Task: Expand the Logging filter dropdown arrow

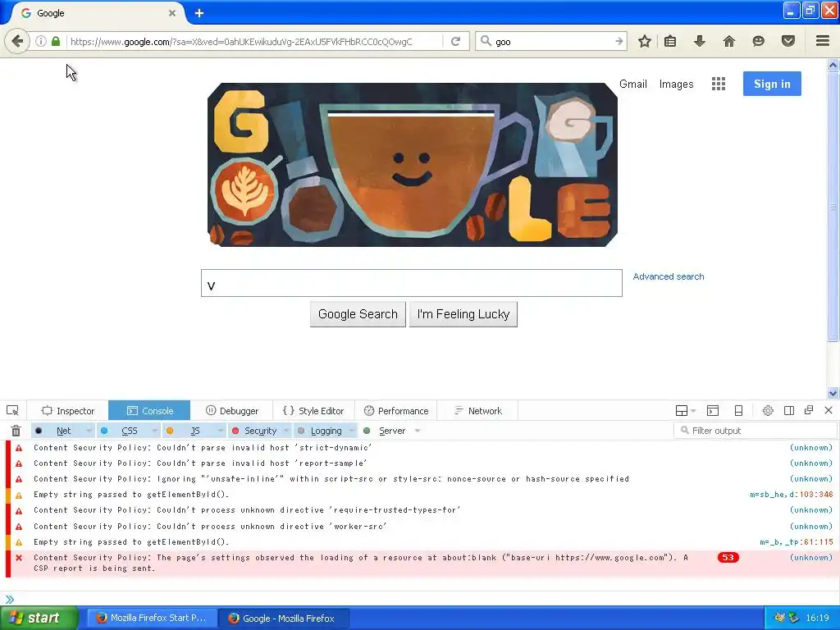Action: (x=351, y=431)
